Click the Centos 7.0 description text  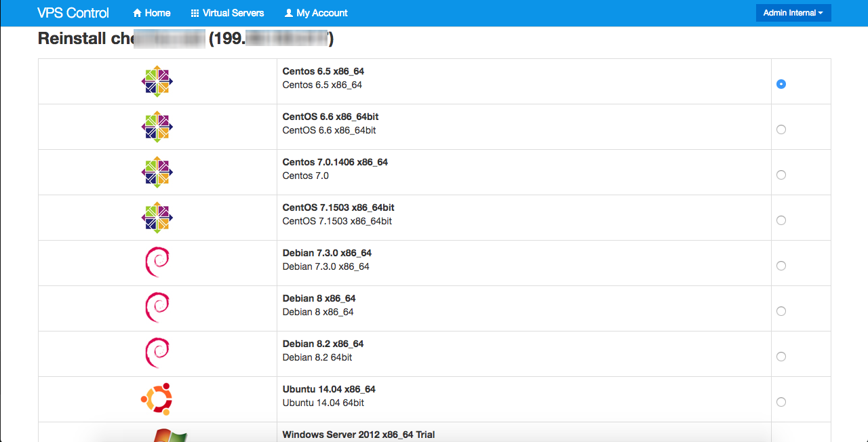point(305,176)
